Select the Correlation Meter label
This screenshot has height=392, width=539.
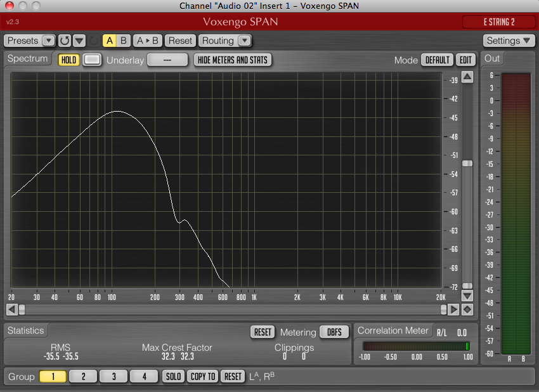pos(393,330)
